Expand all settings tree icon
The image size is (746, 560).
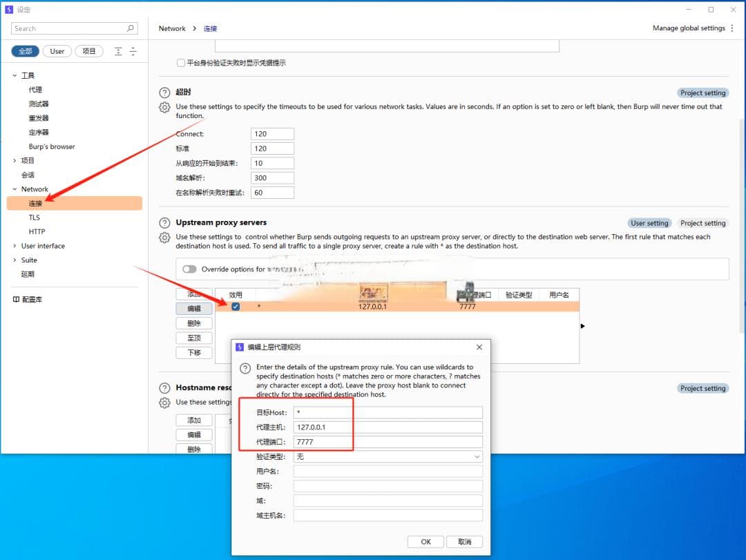[118, 51]
